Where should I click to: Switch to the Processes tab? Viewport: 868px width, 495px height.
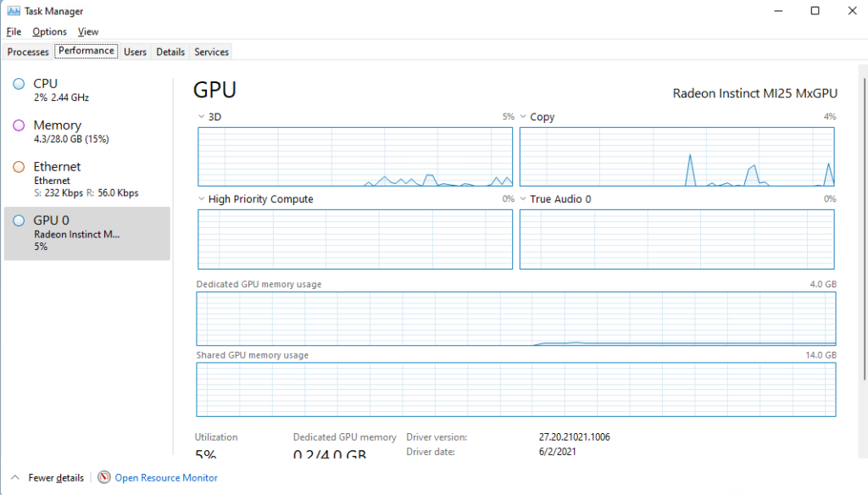tap(27, 52)
